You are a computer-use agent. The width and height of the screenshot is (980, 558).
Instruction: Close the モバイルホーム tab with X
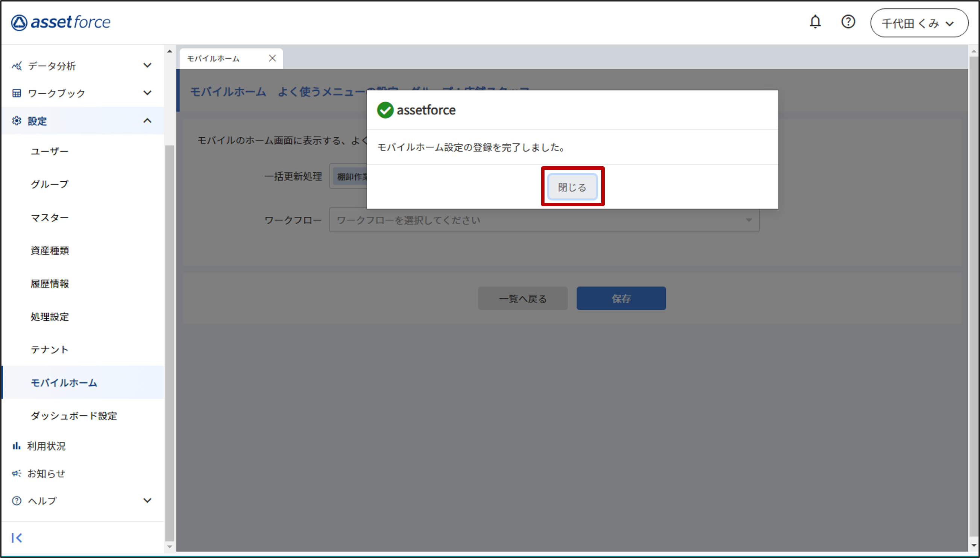point(272,58)
